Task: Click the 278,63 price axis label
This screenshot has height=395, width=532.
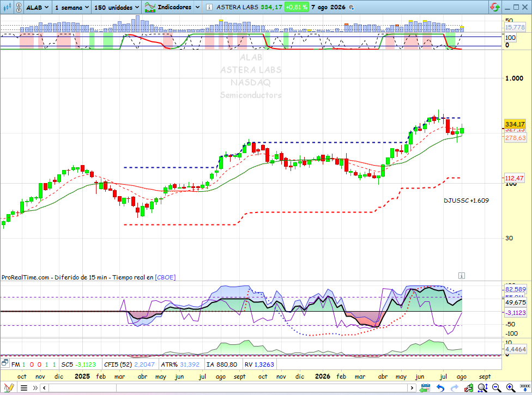Action: point(515,138)
